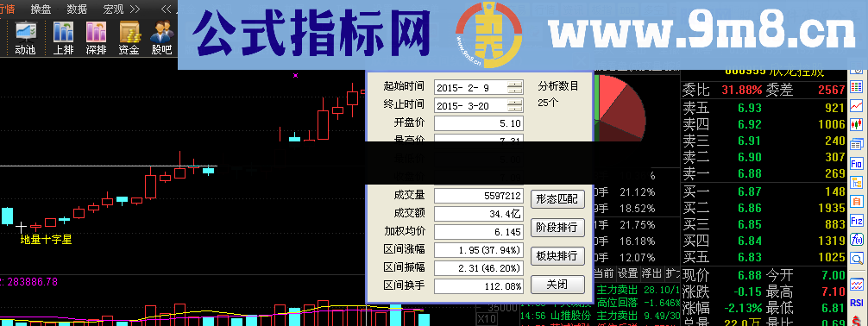Click the f(x) formula sidebar icon
This screenshot has width=868, height=326.
[x=857, y=239]
